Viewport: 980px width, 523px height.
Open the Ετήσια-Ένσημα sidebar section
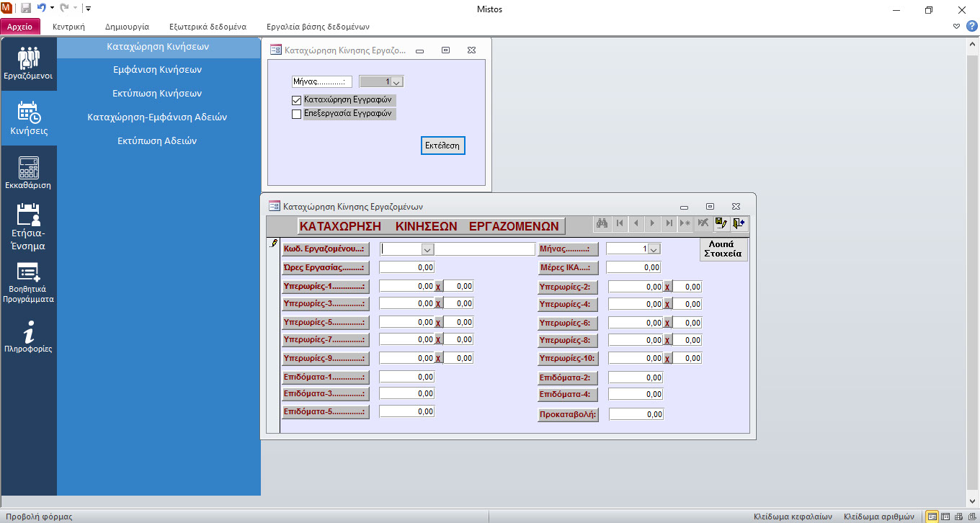point(28,226)
